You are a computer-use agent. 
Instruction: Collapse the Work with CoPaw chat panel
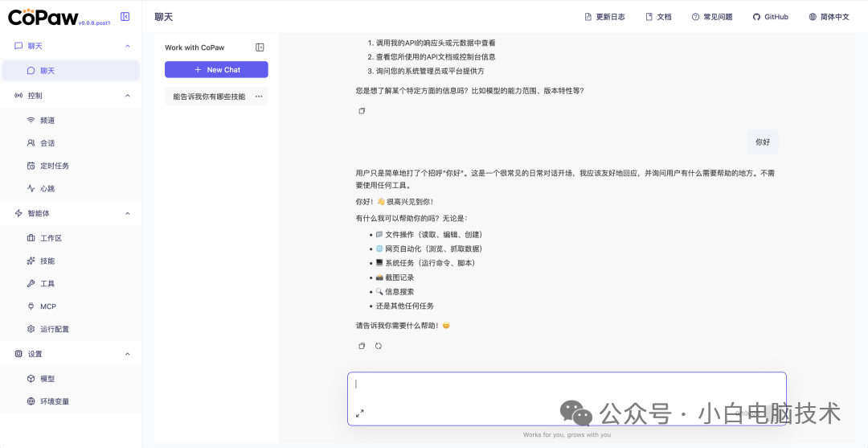[260, 47]
